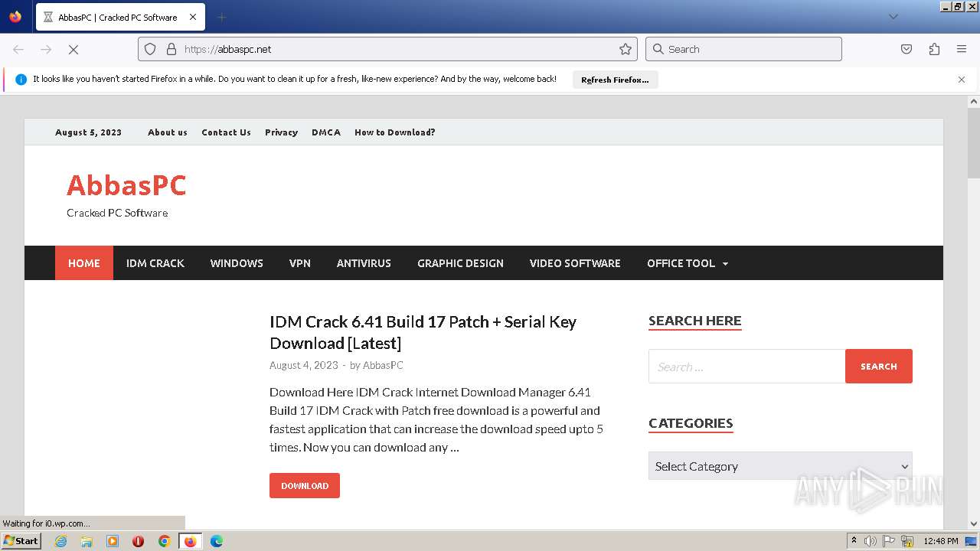Go back to previous page
The height and width of the screenshot is (551, 980).
18,49
